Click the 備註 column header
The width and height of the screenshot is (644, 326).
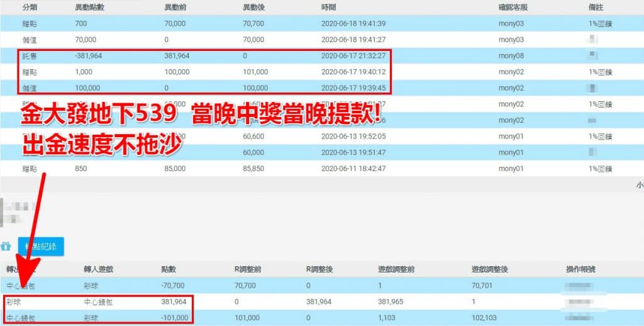pos(596,8)
